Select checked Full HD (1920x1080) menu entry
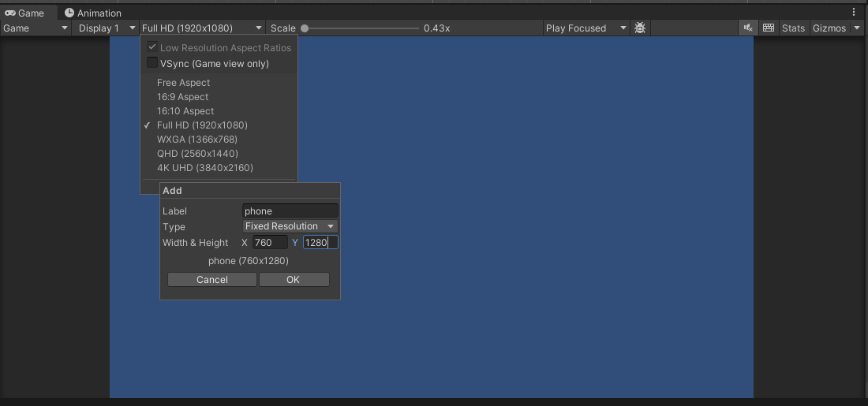Image resolution: width=868 pixels, height=406 pixels. tap(202, 125)
